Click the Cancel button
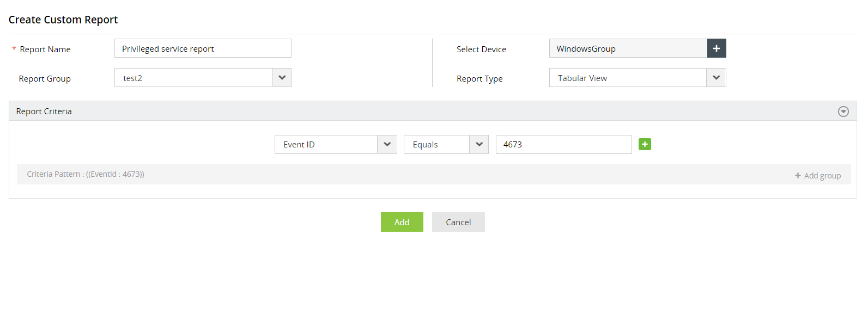868x309 pixels. (458, 222)
